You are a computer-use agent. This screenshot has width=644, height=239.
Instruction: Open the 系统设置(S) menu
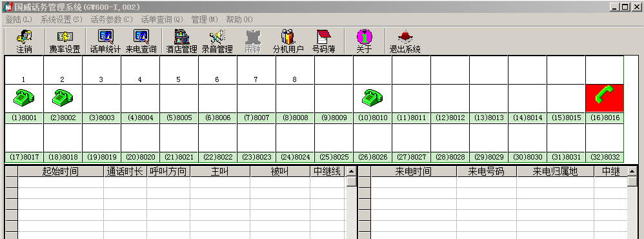coord(61,19)
